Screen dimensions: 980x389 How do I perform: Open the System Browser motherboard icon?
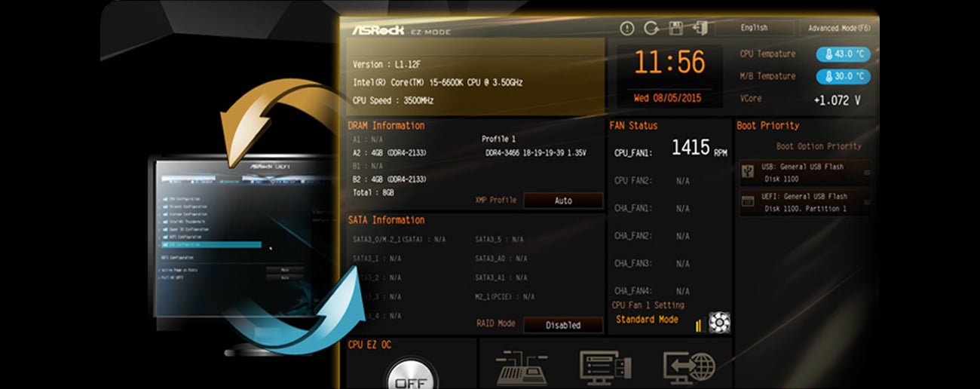(x=521, y=368)
